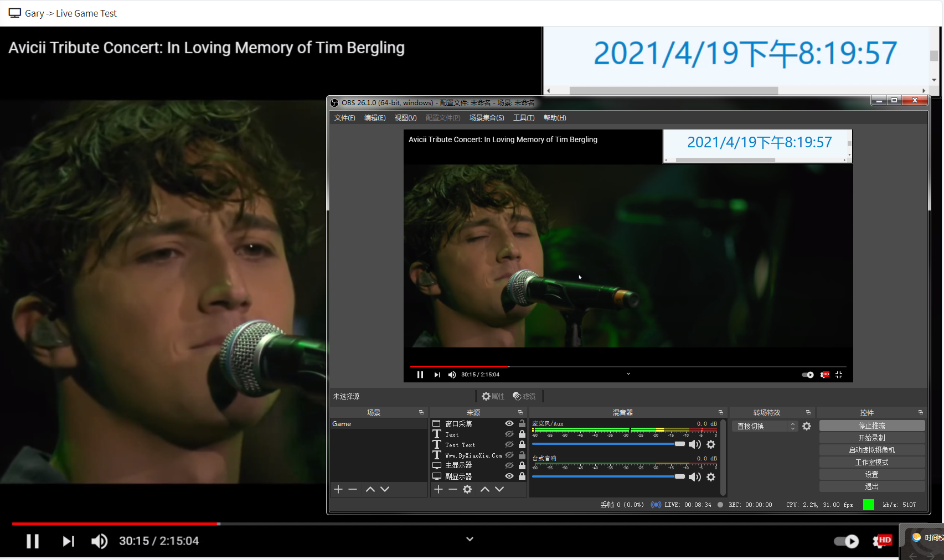
Task: Open 台式音响 audio settings gear
Action: click(711, 477)
